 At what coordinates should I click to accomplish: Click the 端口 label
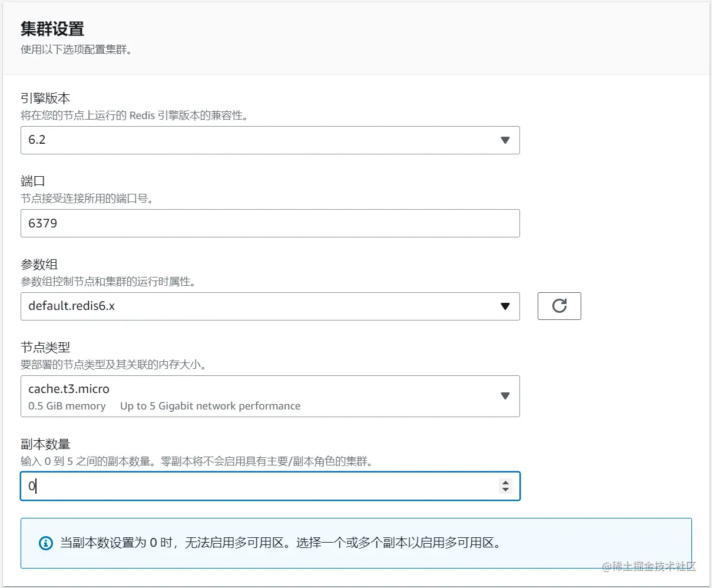tap(33, 181)
